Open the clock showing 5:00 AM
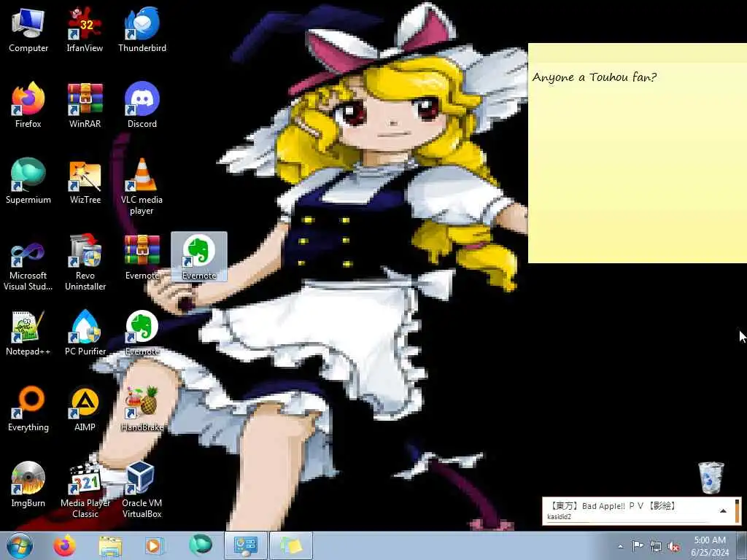The width and height of the screenshot is (747, 560). point(710,545)
